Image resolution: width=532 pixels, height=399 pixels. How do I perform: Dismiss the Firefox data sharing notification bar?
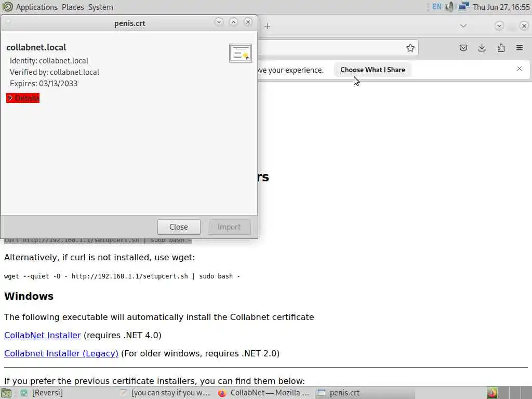pos(520,69)
